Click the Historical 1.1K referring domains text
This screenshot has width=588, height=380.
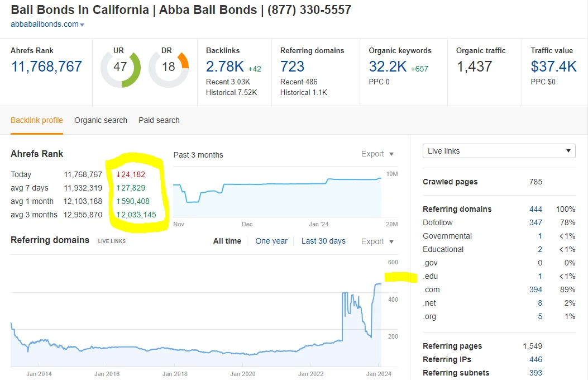tap(304, 93)
